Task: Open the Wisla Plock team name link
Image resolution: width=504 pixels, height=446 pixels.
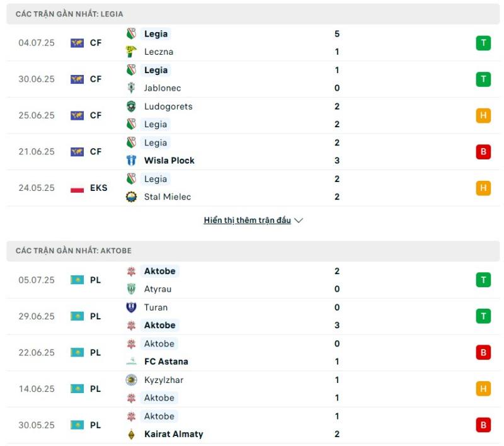Action: [169, 161]
